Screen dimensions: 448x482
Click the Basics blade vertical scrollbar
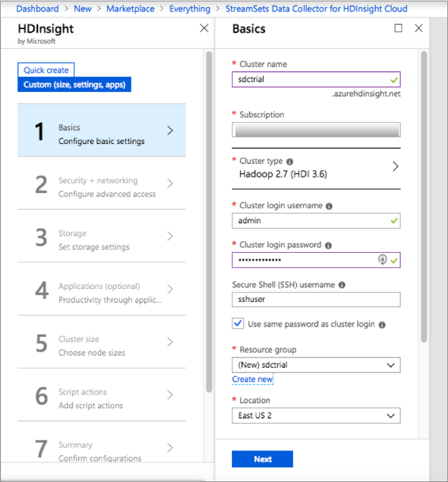coord(424,202)
